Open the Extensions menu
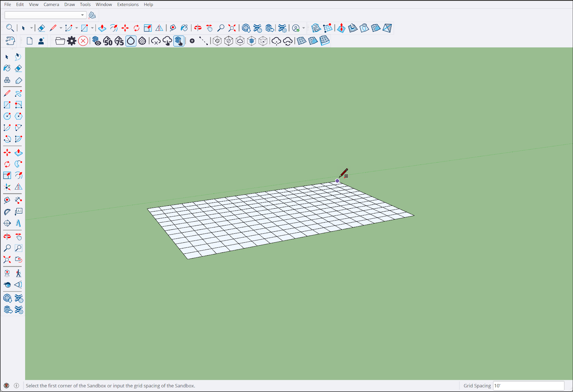The width and height of the screenshot is (573, 392). click(128, 4)
